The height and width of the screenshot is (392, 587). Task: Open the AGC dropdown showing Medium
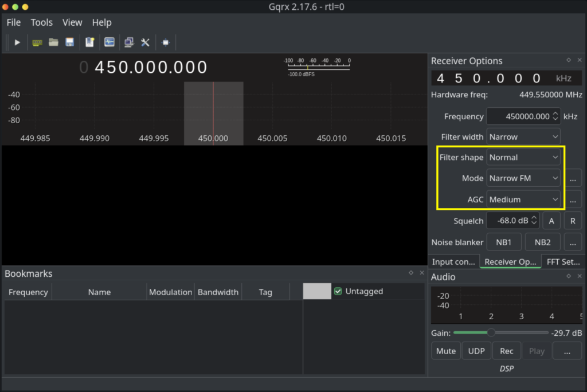[523, 199]
